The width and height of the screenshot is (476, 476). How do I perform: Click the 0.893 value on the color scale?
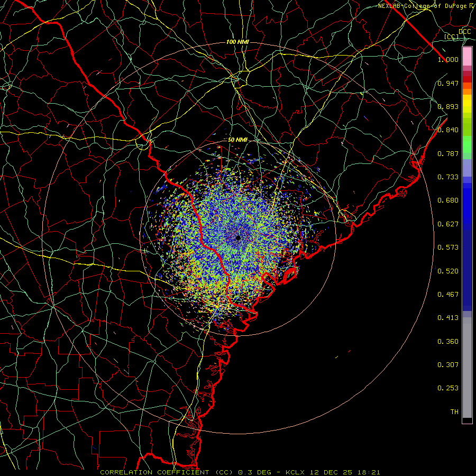point(448,106)
